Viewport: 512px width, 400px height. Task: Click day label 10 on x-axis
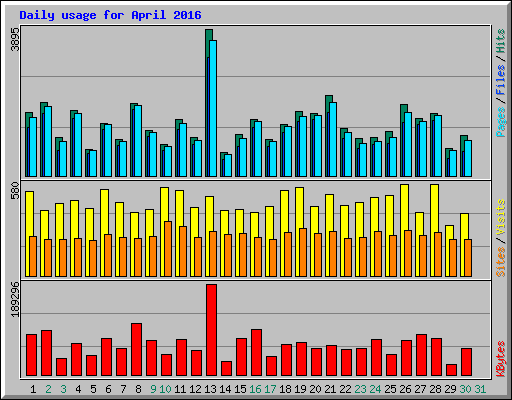click(x=165, y=389)
